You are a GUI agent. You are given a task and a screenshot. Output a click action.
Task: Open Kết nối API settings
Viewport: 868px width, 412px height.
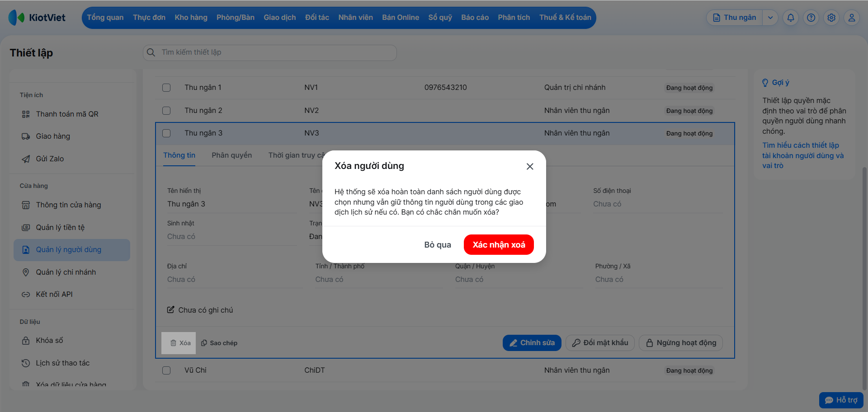[54, 295]
